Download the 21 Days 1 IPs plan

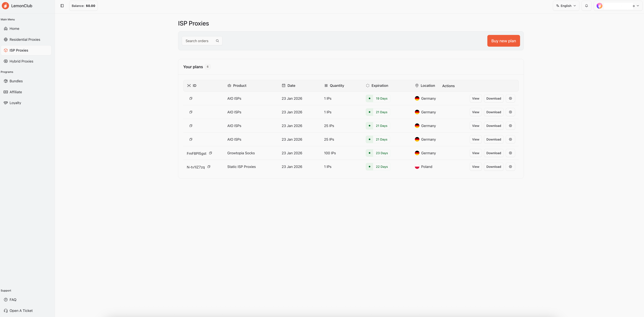click(494, 112)
